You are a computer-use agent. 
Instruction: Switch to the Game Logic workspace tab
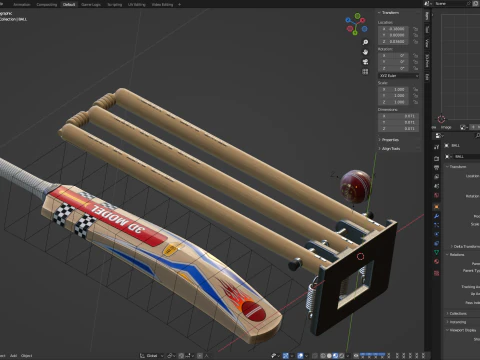pos(91,5)
